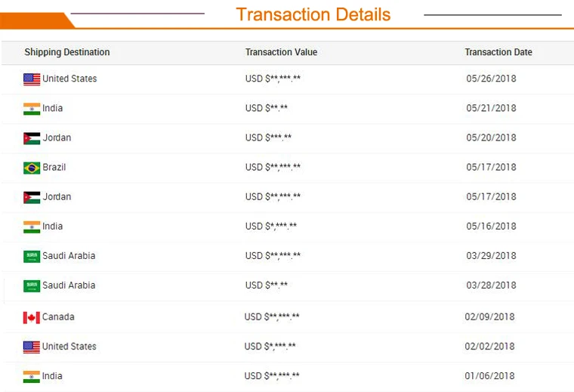Click the Saudi Arabia flag dated 03/28/2018
The width and height of the screenshot is (574, 392).
[x=32, y=286]
